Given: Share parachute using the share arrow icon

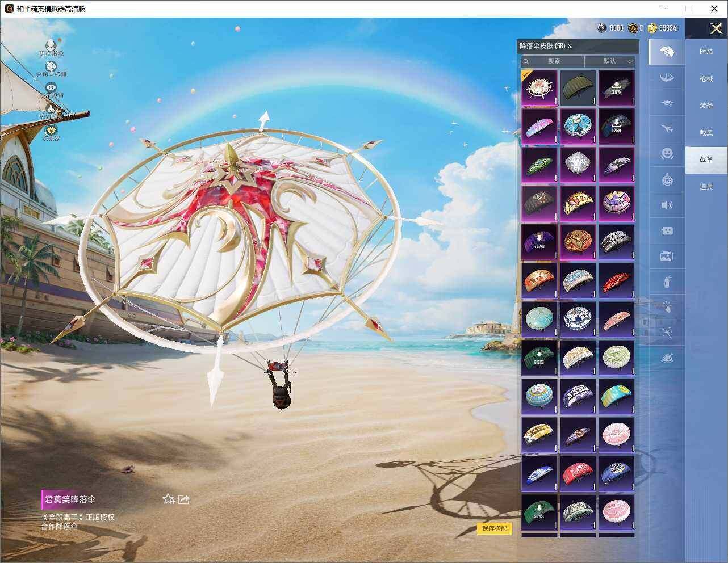Looking at the screenshot, I should (x=183, y=499).
